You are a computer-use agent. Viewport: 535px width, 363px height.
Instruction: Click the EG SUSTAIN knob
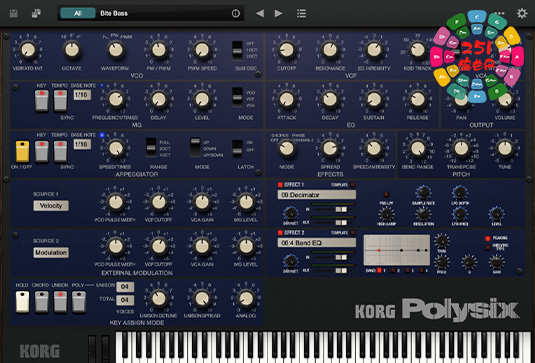(374, 99)
